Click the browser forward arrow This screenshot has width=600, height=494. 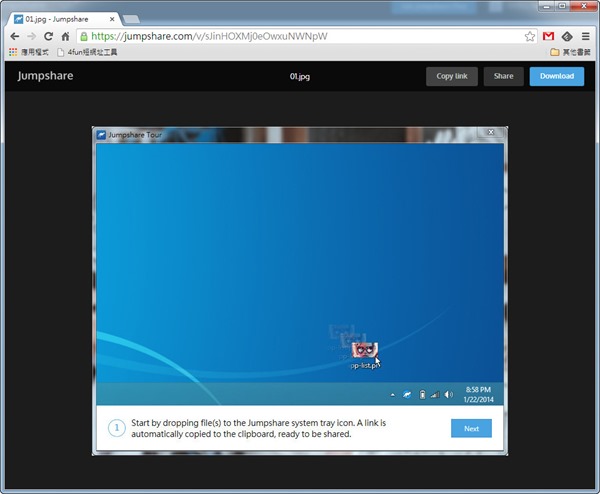(31, 36)
